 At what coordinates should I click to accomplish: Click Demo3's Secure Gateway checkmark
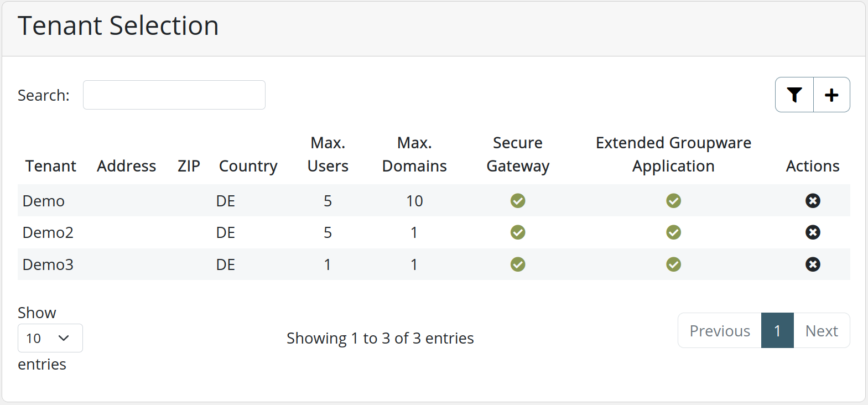(518, 264)
